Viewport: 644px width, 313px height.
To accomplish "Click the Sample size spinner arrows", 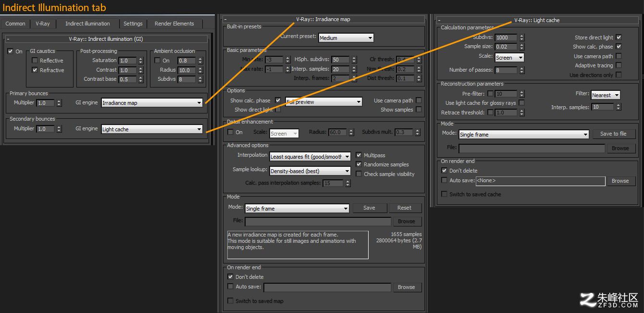I will [x=520, y=47].
